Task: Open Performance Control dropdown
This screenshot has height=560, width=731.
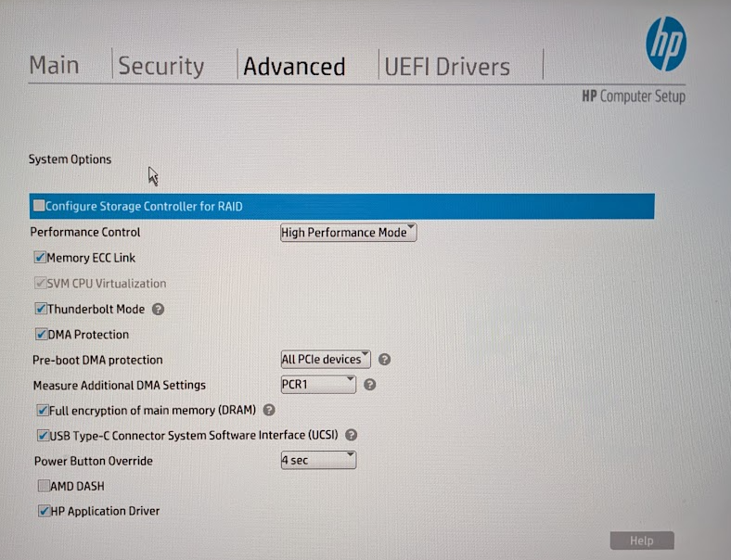Action: click(348, 233)
